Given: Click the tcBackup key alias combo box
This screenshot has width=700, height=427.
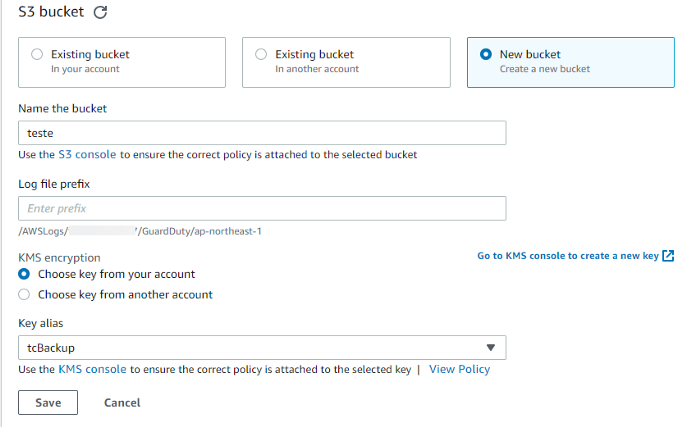Looking at the screenshot, I should pyautogui.click(x=250, y=348).
